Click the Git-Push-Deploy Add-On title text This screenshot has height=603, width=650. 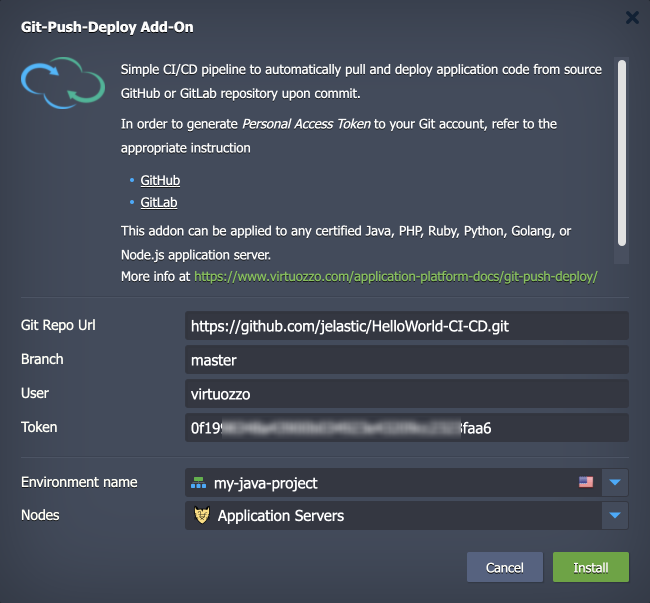click(107, 27)
